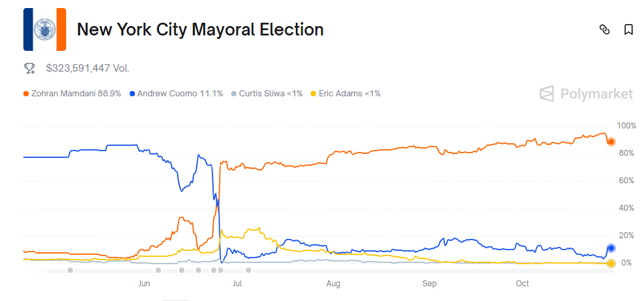Click the copy link icon

tap(605, 29)
